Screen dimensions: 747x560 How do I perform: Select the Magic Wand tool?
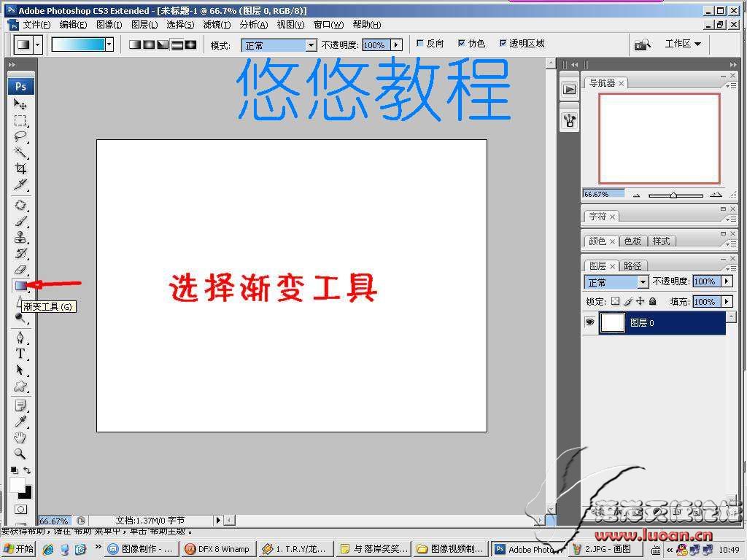(20, 152)
